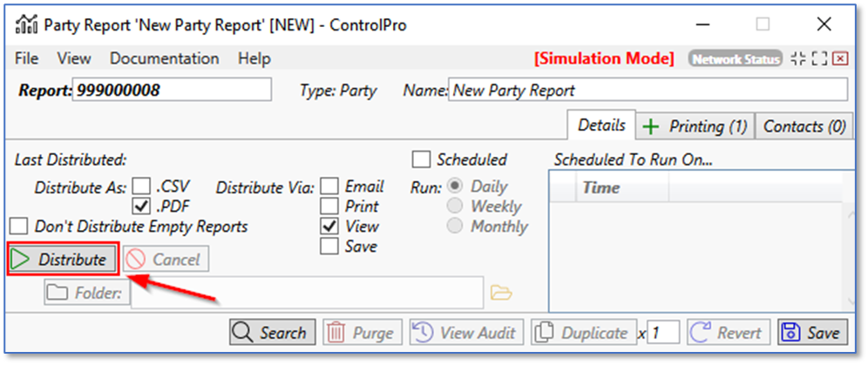Click the report Name input field

point(647,90)
